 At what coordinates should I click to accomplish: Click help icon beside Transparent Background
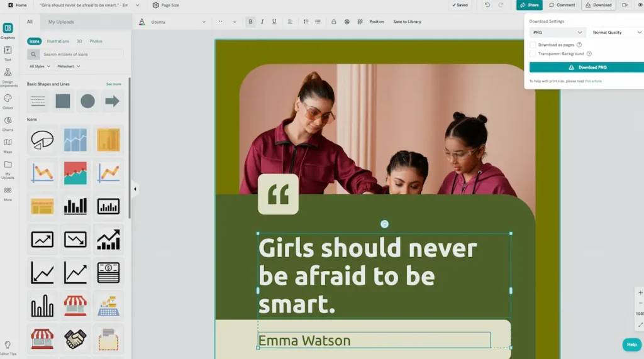(x=589, y=54)
